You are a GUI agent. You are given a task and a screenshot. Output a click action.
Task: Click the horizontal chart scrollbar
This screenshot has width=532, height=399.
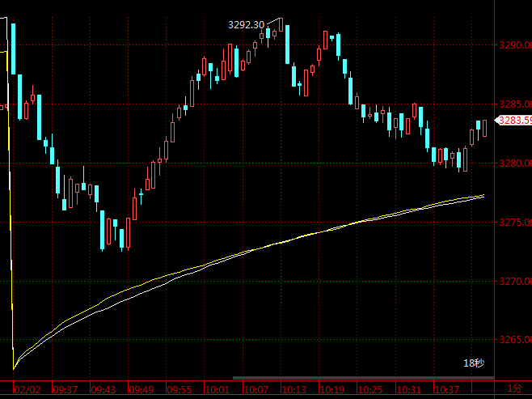363,378
